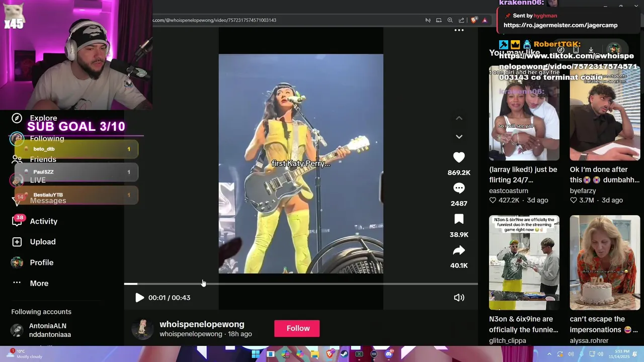Click the download arrow icon in TikTok top bar
Image resolution: width=644 pixels, height=362 pixels.
(x=591, y=50)
